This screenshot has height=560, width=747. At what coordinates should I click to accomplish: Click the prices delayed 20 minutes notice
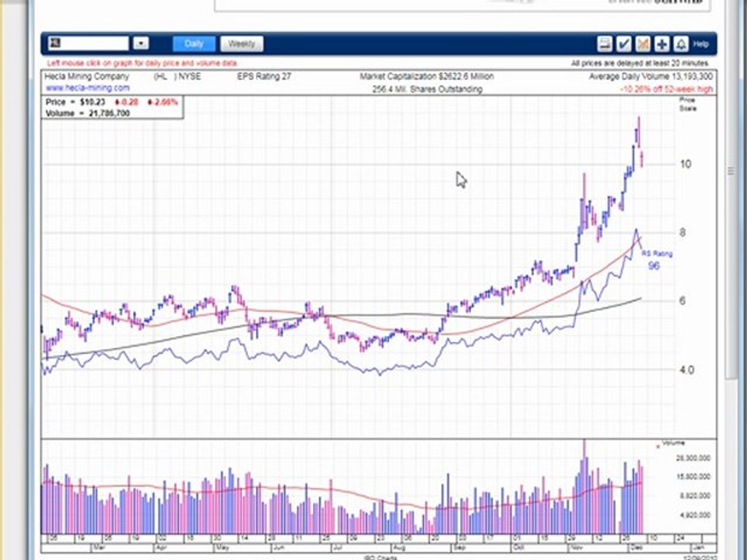coord(640,63)
